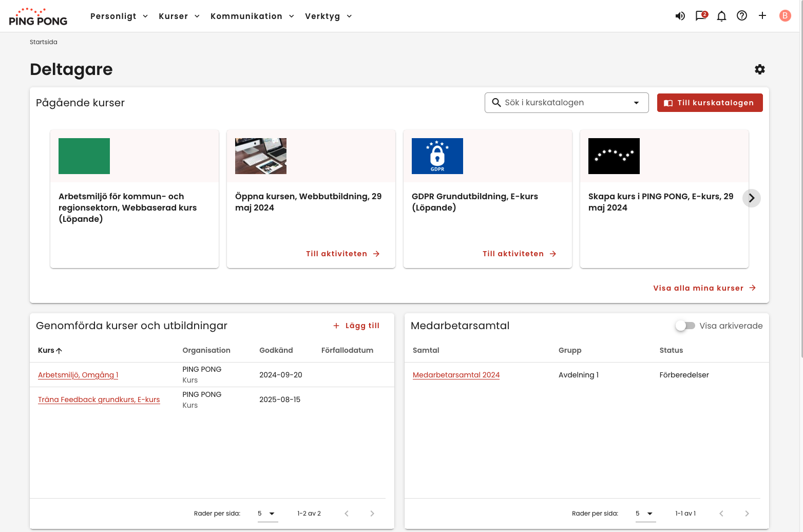803x532 pixels.
Task: Open the Personligt menu
Action: click(119, 16)
